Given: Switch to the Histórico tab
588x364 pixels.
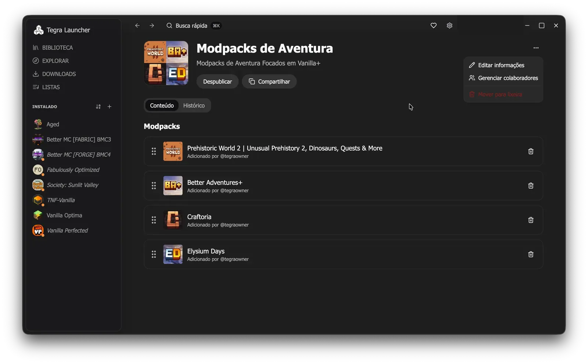Looking at the screenshot, I should click(194, 106).
